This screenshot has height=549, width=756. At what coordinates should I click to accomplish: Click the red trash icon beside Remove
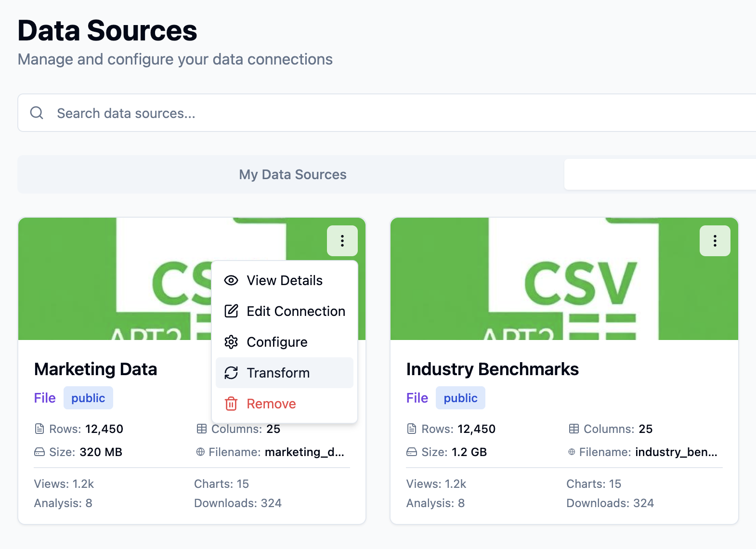tap(231, 404)
